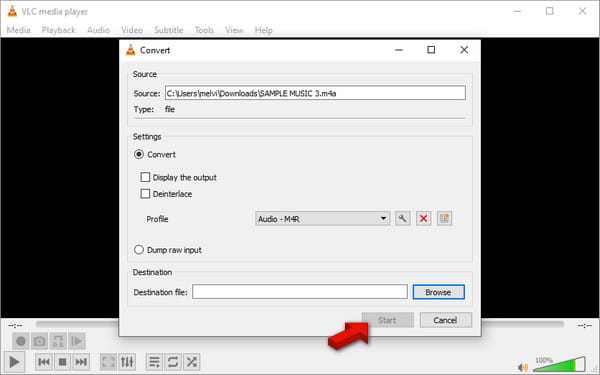Click the A-B loop icon
Viewport: 600px width, 375px height.
click(58, 341)
